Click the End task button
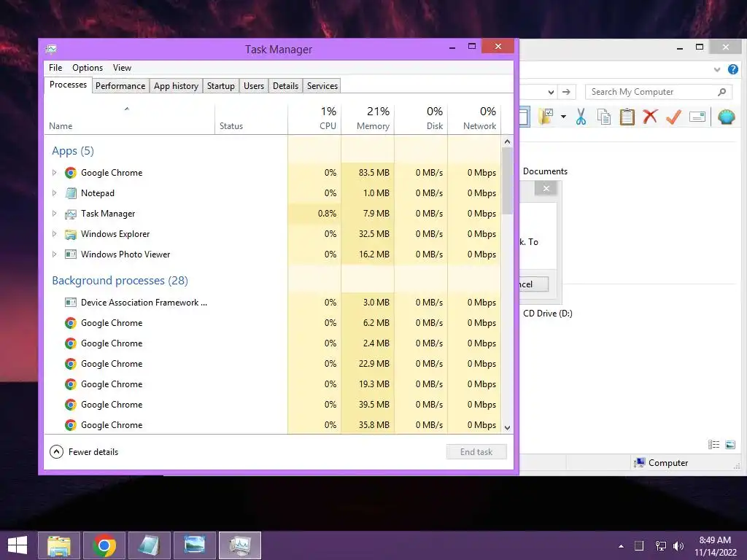 point(476,452)
